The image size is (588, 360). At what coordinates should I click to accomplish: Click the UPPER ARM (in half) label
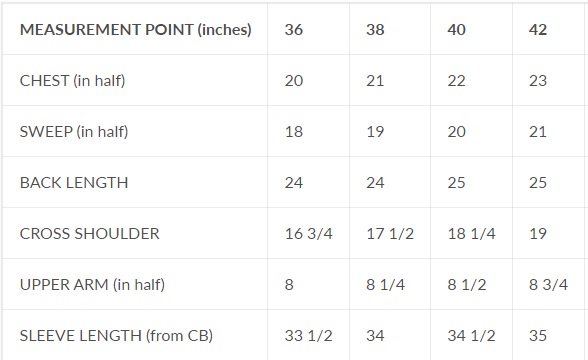[92, 285]
